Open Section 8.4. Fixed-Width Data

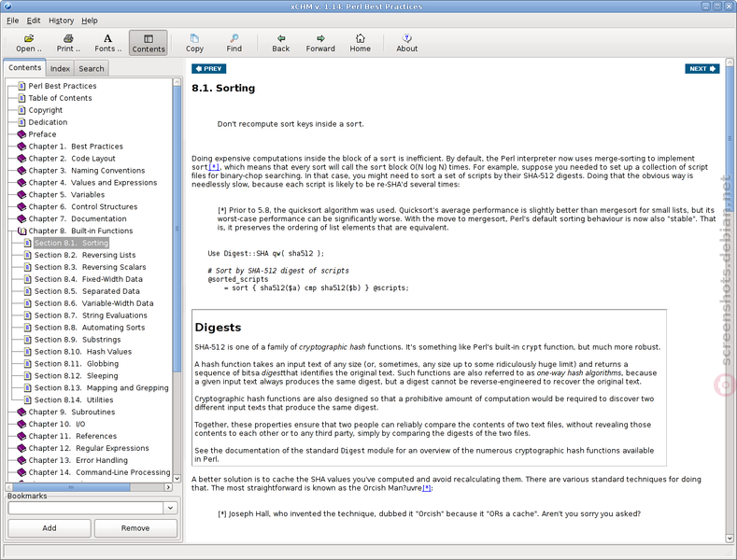[x=89, y=279]
